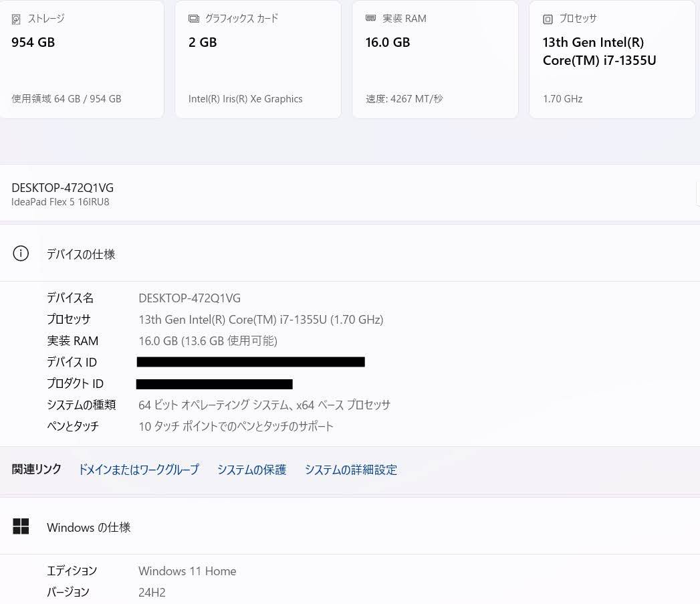The height and width of the screenshot is (604, 700).
Task: Click the info icon beside デバイスの仕様
Action: [x=21, y=254]
